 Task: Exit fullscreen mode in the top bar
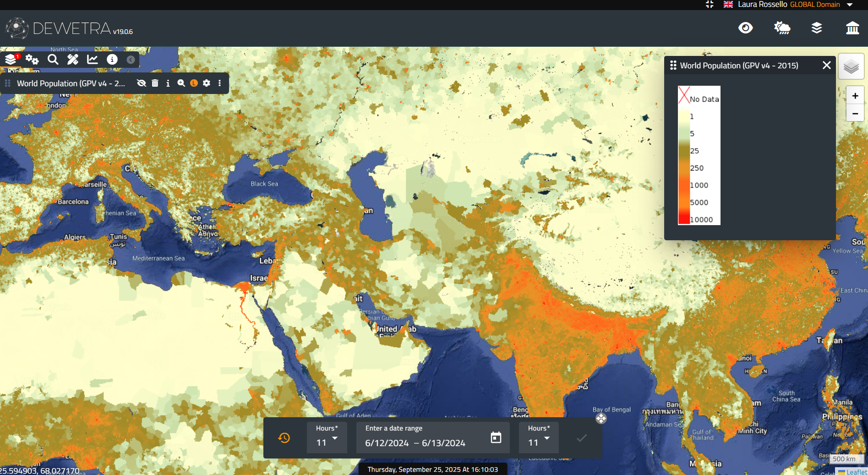[x=710, y=5]
